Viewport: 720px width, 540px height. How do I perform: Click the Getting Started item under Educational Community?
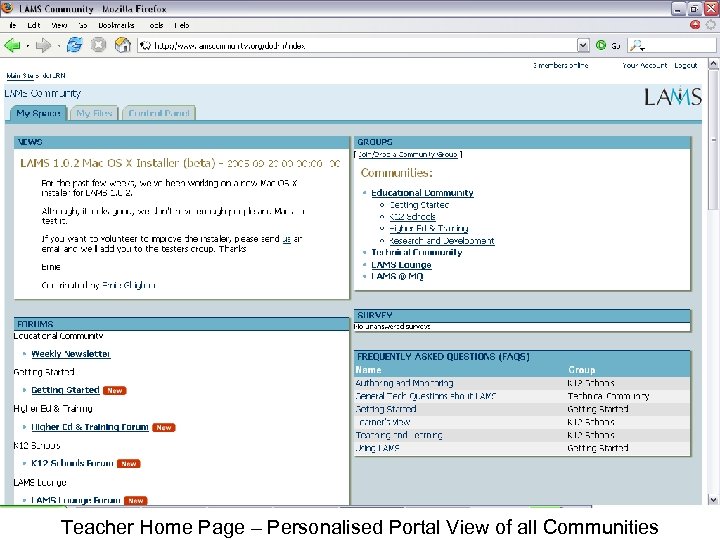[419, 205]
